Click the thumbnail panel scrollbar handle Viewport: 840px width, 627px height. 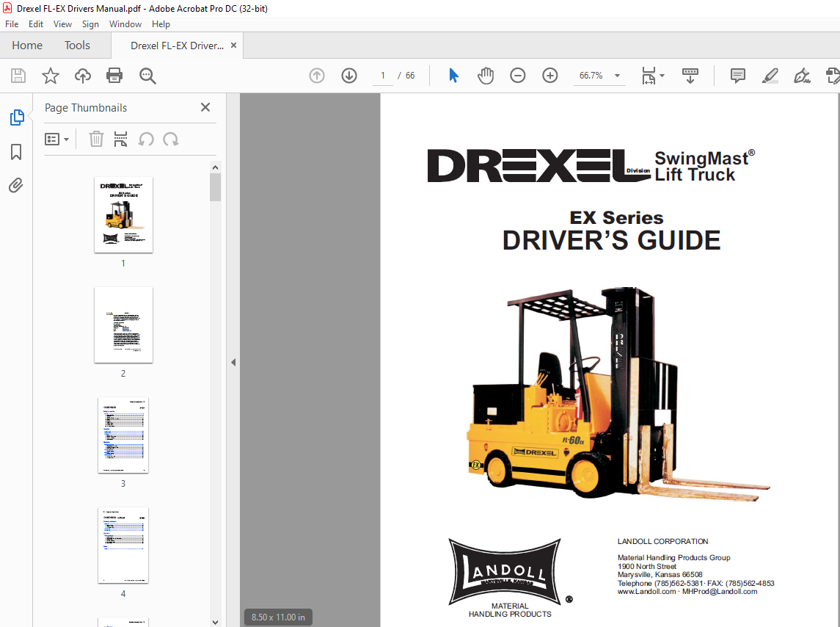tap(216, 187)
